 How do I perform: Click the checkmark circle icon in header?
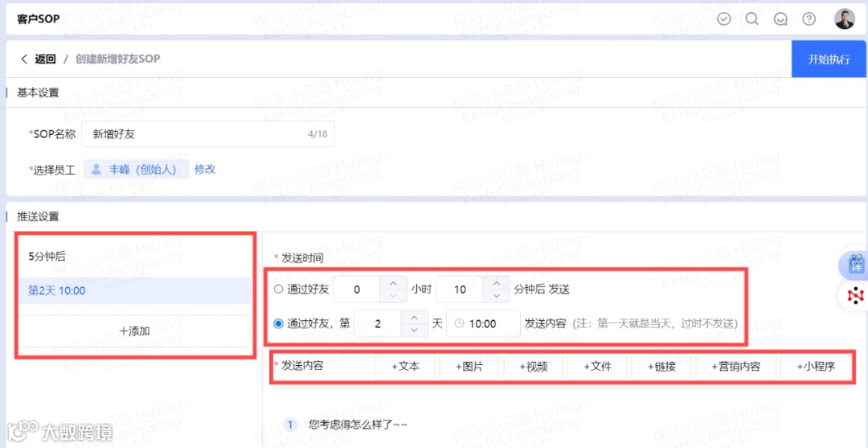[x=723, y=18]
